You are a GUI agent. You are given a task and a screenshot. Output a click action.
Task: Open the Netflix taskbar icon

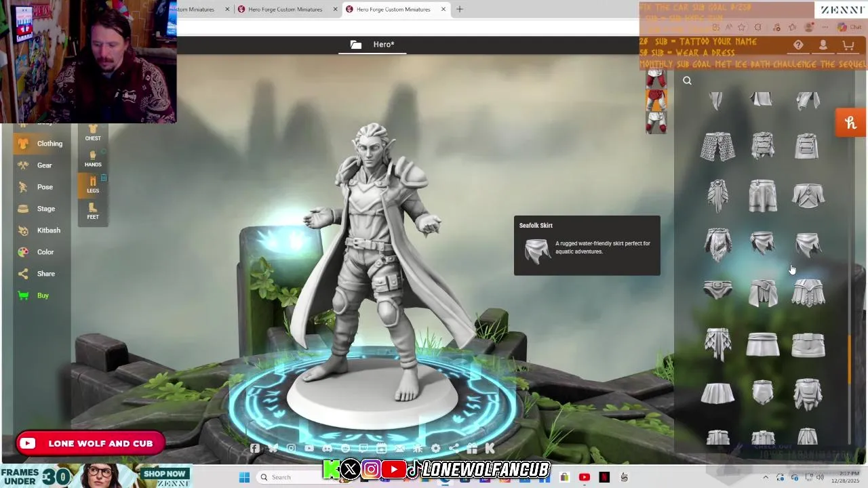pos(604,477)
